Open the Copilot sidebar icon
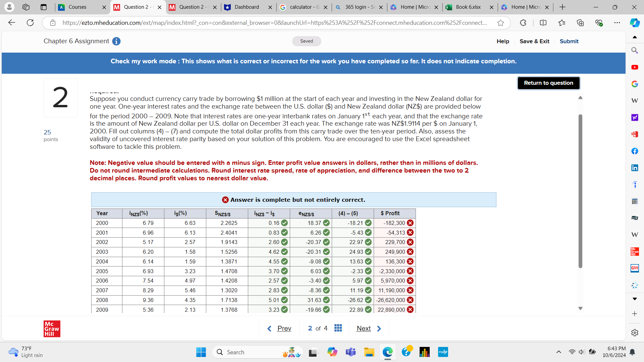This screenshot has width=644, height=362. tap(634, 23)
